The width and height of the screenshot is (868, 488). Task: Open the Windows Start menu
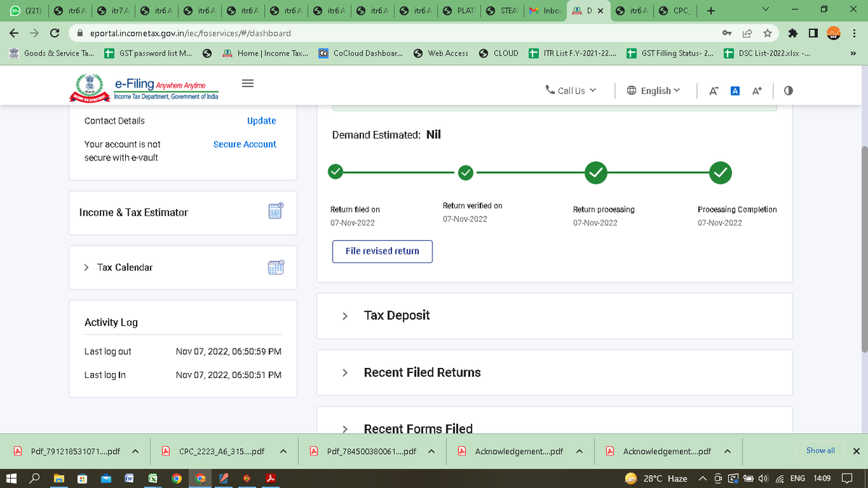click(12, 478)
